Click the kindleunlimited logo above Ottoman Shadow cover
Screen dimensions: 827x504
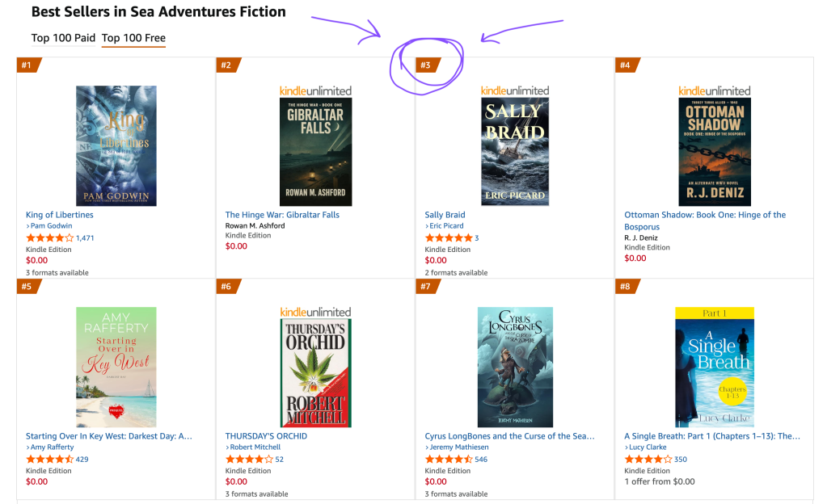[715, 90]
